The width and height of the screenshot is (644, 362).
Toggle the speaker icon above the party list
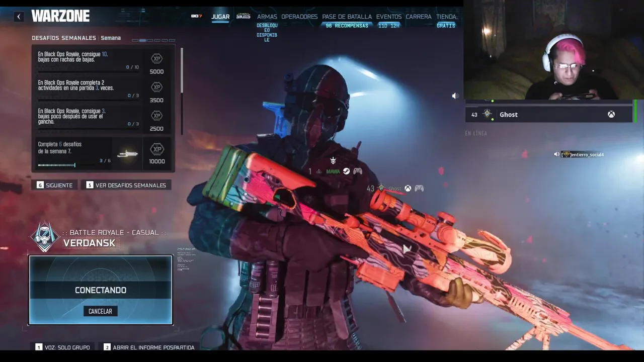pyautogui.click(x=455, y=96)
